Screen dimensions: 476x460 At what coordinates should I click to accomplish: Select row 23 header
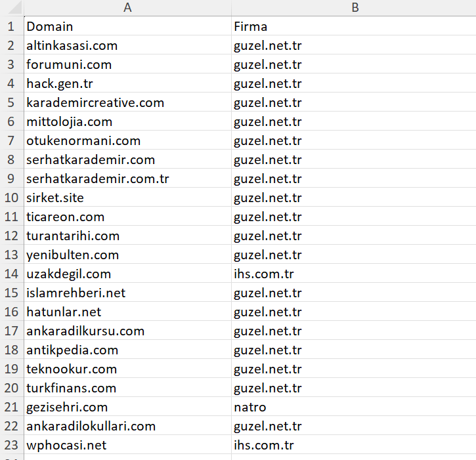(12, 445)
